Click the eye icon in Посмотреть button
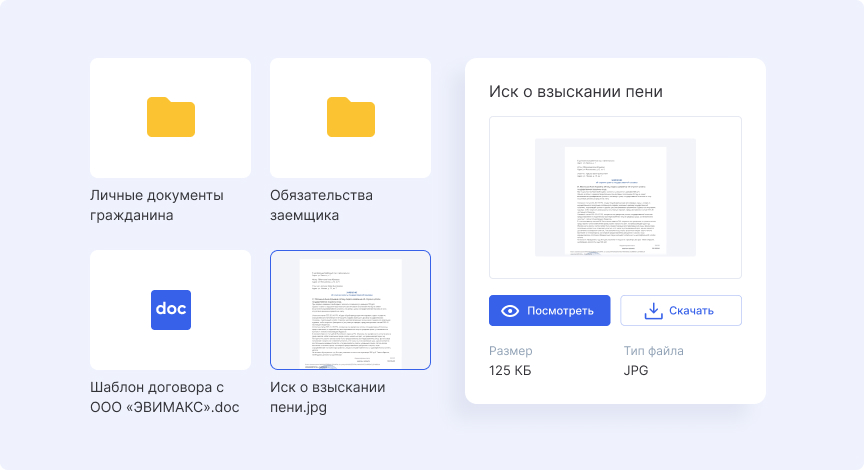 tap(510, 311)
